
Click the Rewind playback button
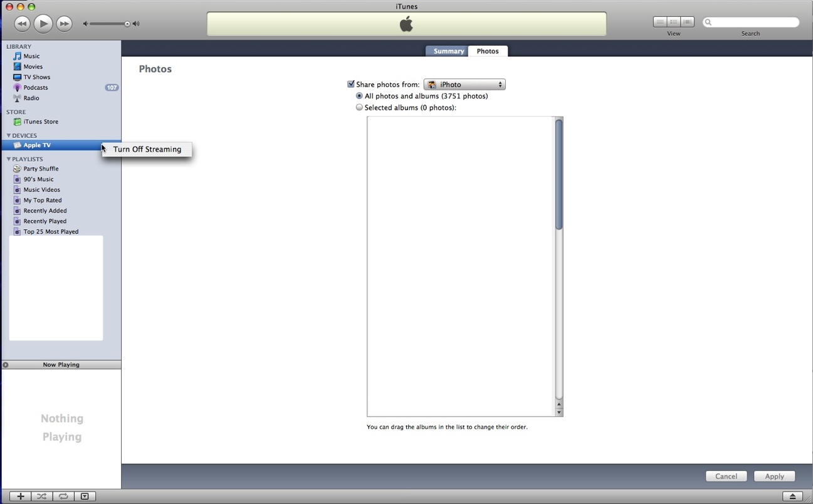point(22,24)
